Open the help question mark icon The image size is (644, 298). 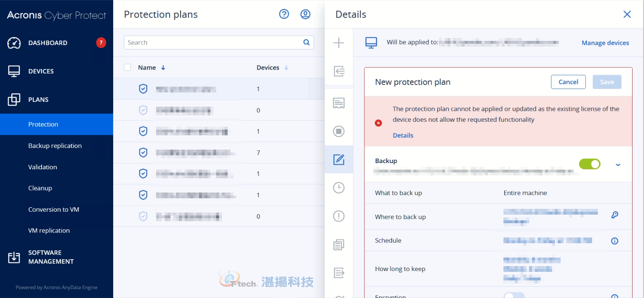coord(284,14)
